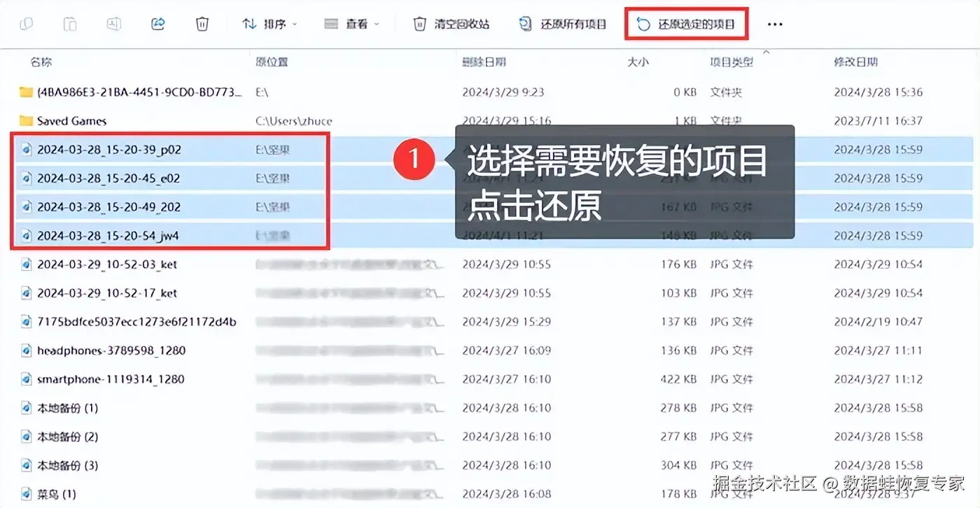
Task: Sort by 大小 column header
Action: (638, 62)
